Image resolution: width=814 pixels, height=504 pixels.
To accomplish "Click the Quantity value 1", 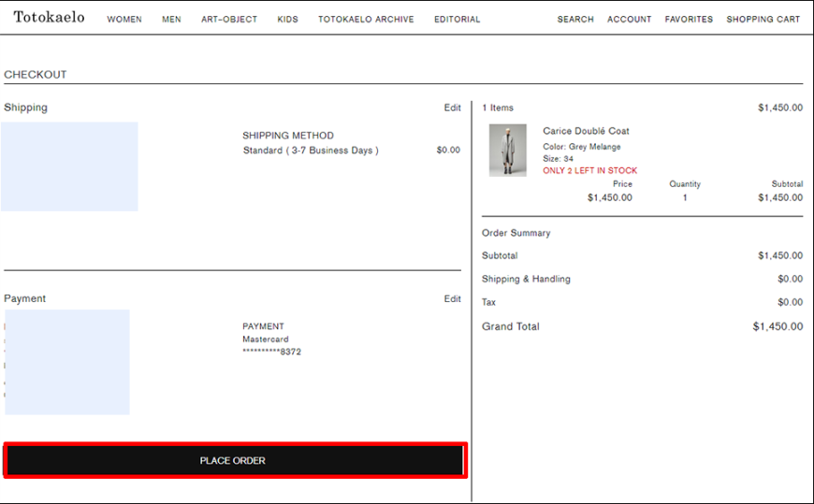I will (x=685, y=197).
